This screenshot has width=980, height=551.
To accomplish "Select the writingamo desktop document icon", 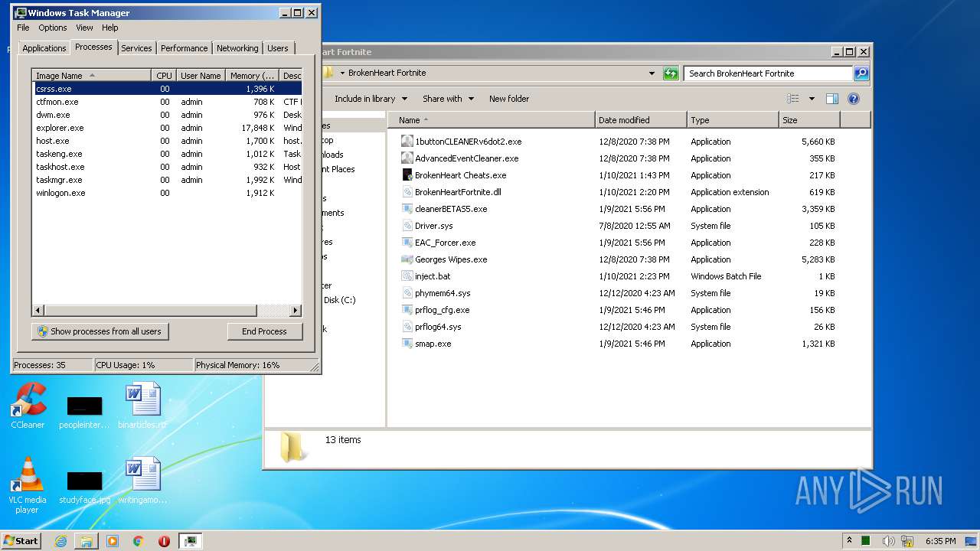I will pyautogui.click(x=142, y=481).
